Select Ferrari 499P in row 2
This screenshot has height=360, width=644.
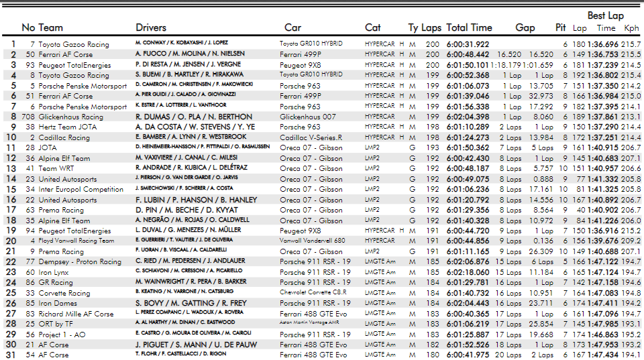301,54
